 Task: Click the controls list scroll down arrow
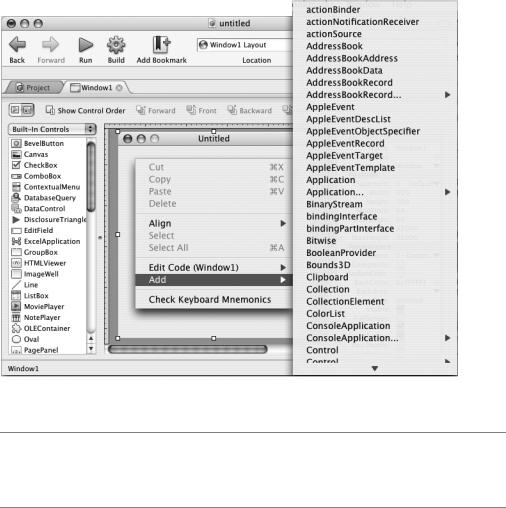coord(91,349)
